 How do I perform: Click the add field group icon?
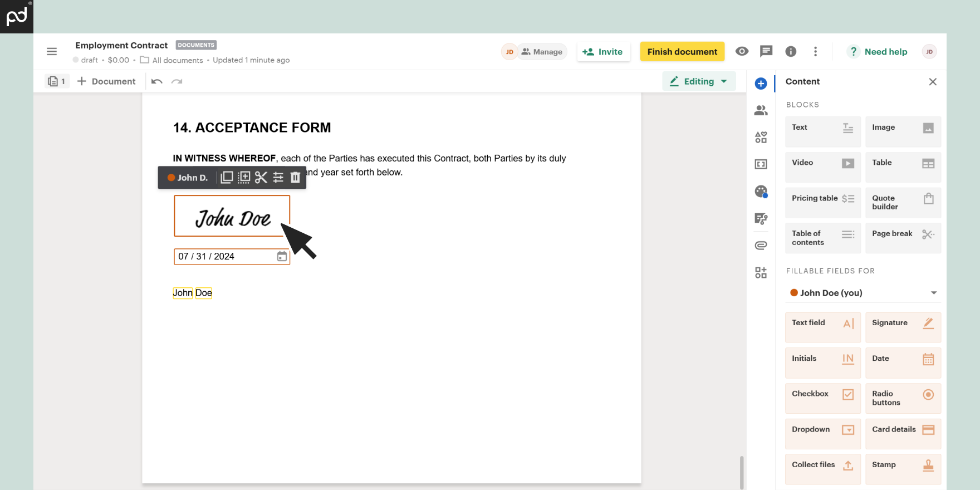click(x=244, y=178)
